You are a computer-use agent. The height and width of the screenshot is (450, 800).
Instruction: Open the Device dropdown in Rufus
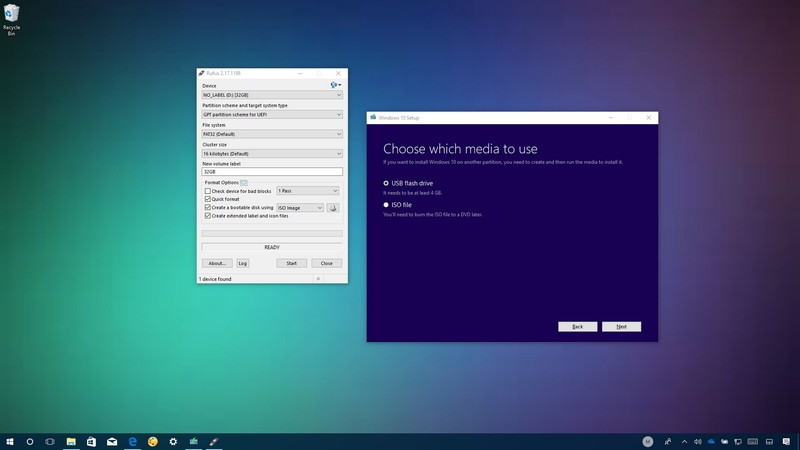click(x=272, y=95)
